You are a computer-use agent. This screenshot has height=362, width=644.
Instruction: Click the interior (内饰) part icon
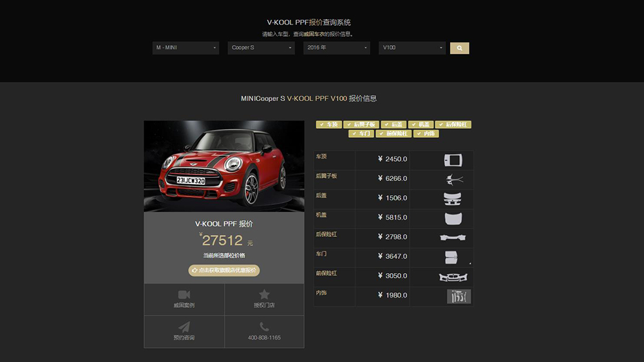459,296
